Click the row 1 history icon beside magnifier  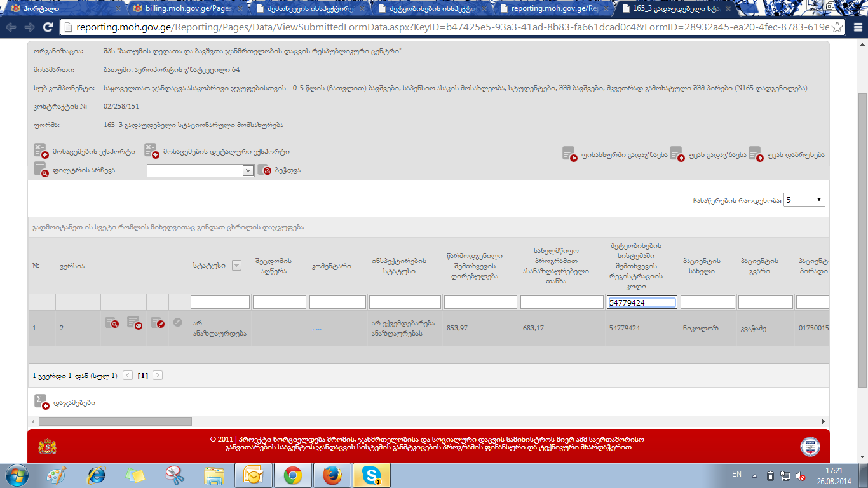click(134, 323)
